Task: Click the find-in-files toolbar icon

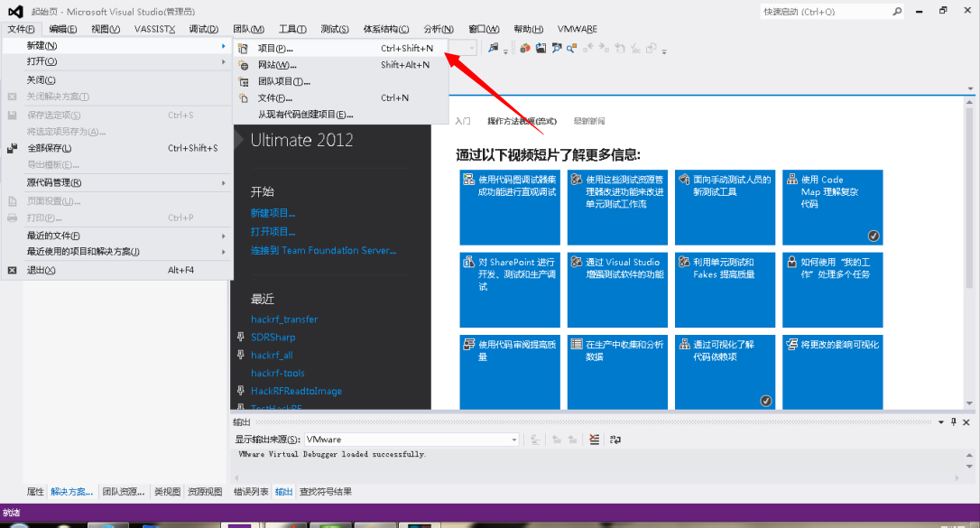Action: click(x=494, y=48)
